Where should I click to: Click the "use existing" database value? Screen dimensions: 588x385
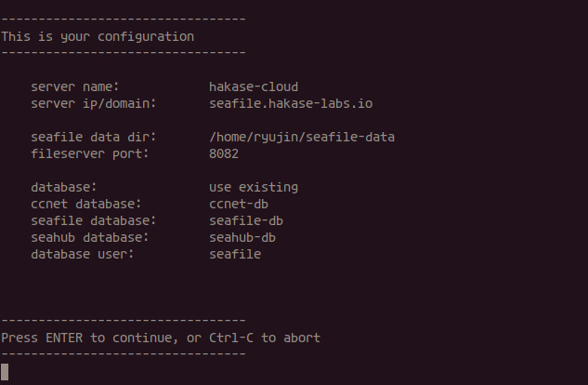254,187
